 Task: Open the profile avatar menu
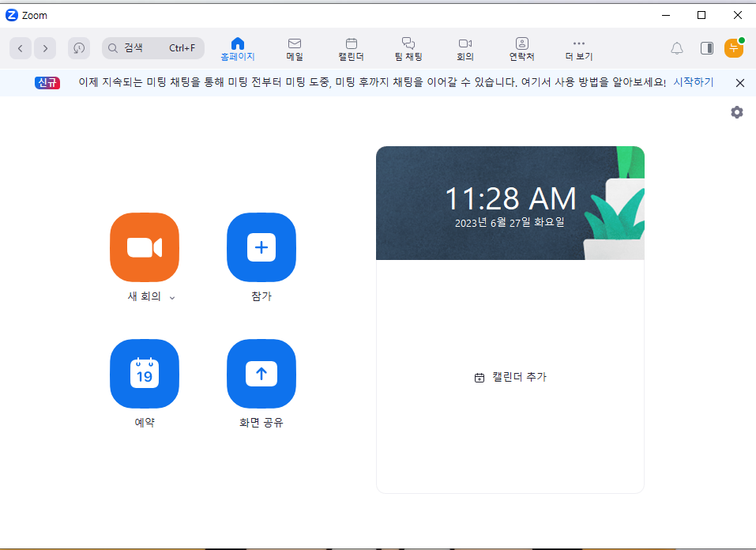(733, 48)
